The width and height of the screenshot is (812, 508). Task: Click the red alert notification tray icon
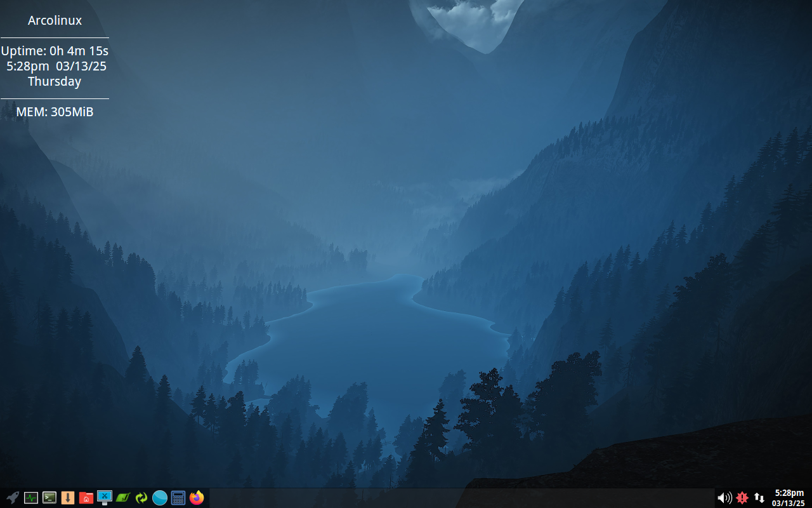pos(742,498)
